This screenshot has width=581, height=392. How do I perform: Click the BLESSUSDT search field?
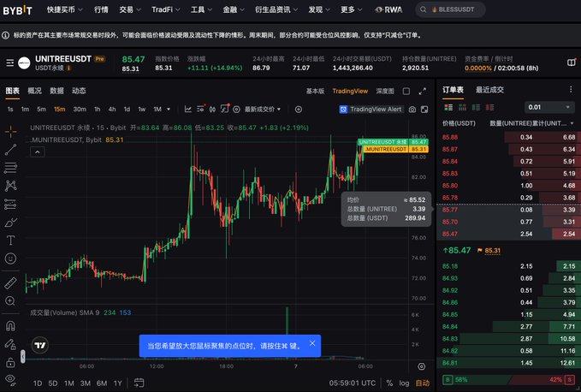click(x=450, y=9)
